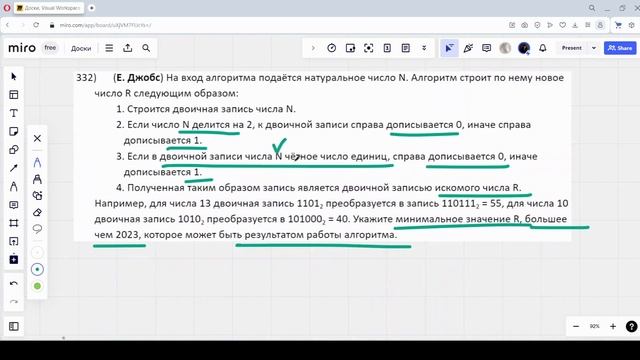Open the help question mark button
This screenshot has height=360, width=640.
pyautogui.click(x=631, y=326)
